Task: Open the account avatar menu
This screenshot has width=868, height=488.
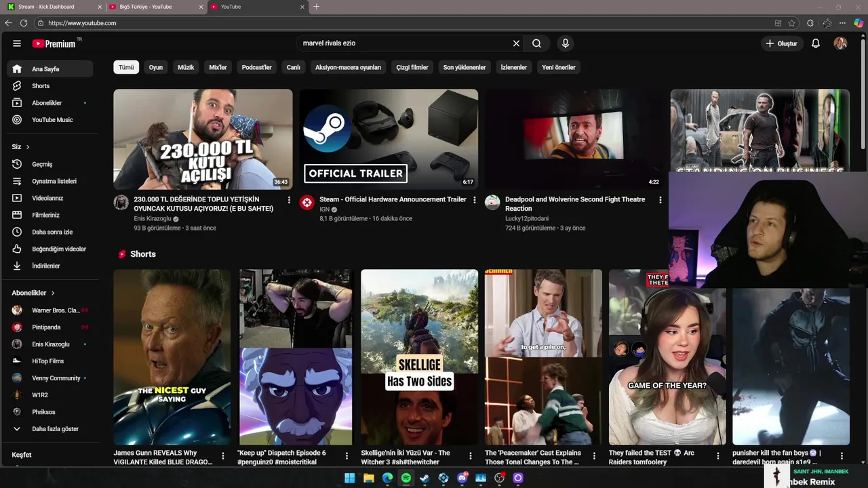Action: [840, 43]
